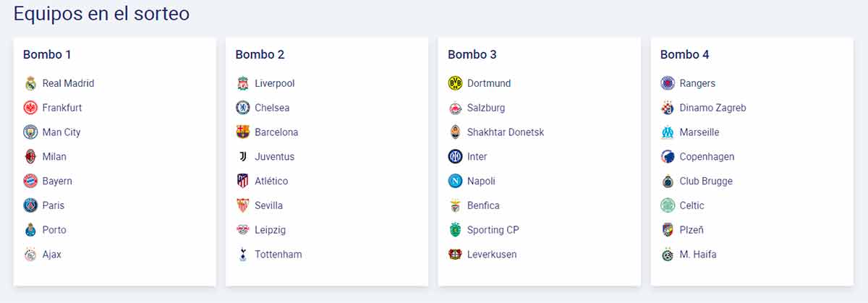Select the Bombo 1 heading

pyautogui.click(x=47, y=54)
